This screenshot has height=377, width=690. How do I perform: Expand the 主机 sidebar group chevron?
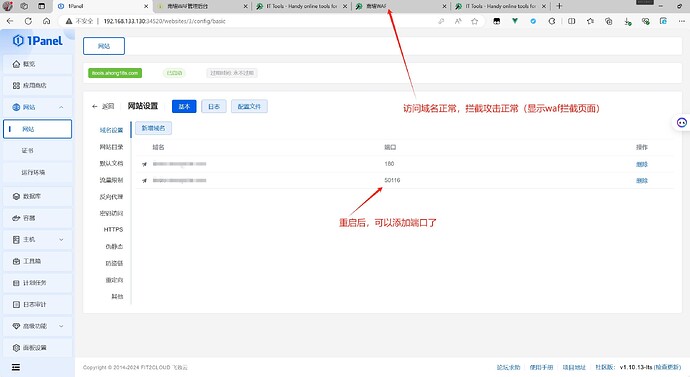tap(61, 240)
